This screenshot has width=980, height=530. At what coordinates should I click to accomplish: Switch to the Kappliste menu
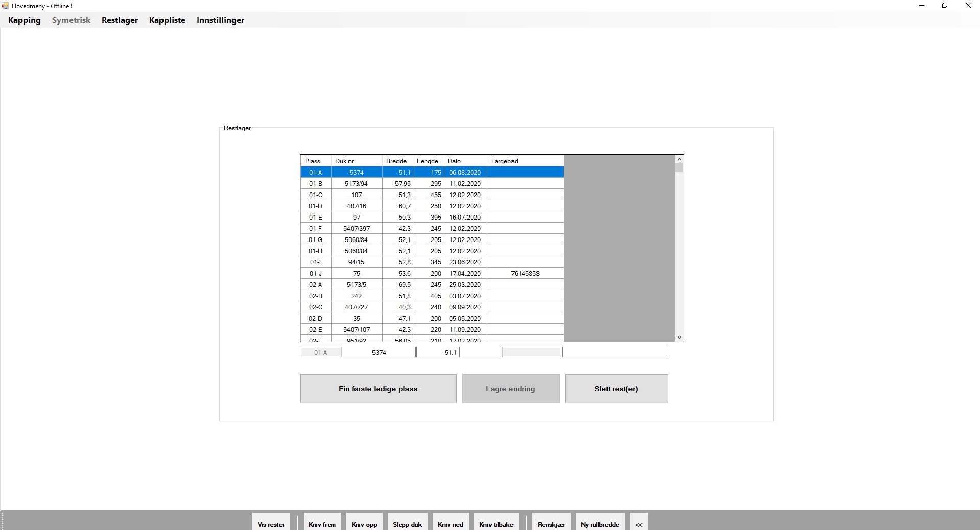tap(167, 20)
